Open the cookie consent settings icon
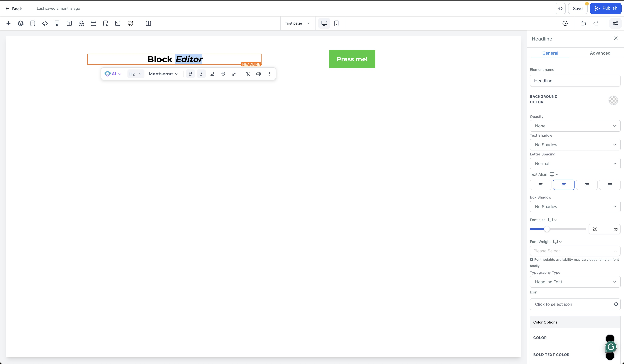The height and width of the screenshot is (364, 624). point(131,23)
